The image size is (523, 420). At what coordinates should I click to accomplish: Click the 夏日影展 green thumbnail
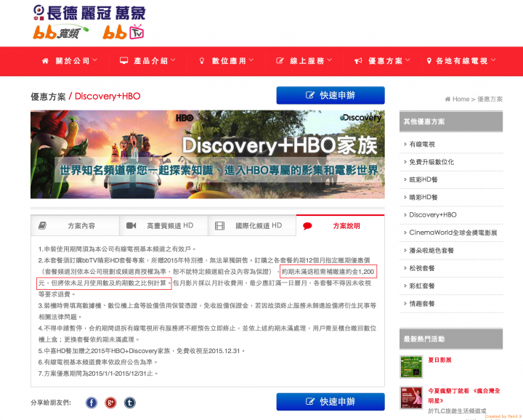click(x=411, y=367)
